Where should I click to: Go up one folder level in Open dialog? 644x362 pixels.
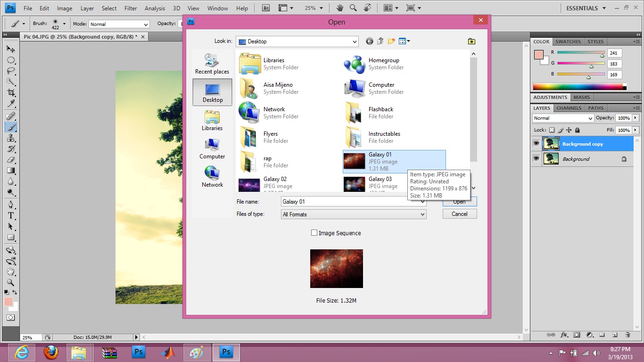pos(380,41)
